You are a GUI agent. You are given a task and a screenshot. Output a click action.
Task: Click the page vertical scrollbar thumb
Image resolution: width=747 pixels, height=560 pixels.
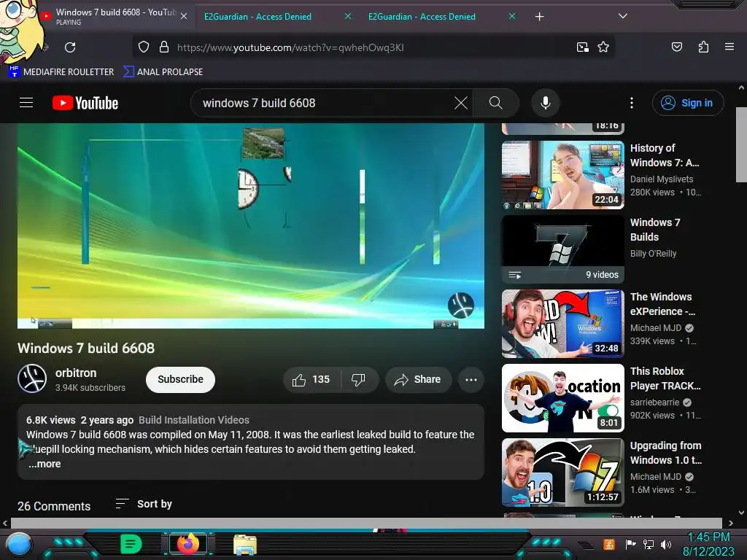[x=741, y=145]
